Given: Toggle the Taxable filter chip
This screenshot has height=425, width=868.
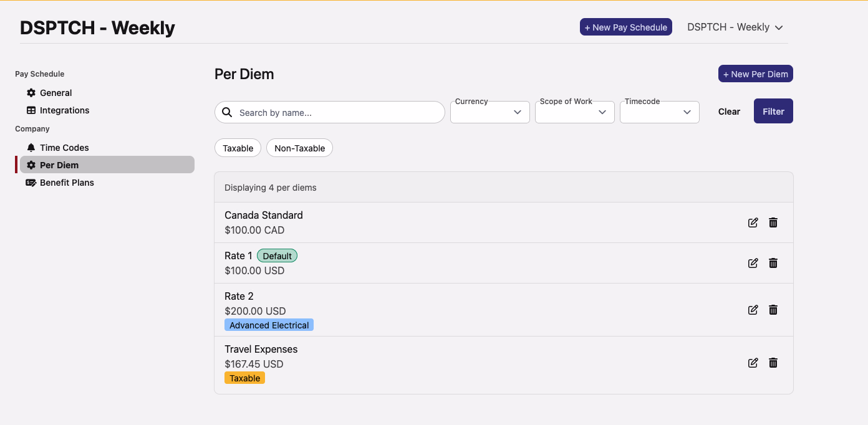Looking at the screenshot, I should coord(238,148).
